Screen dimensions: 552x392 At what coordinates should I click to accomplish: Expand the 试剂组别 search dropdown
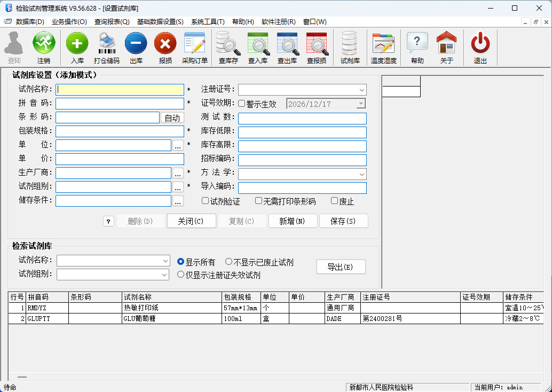click(x=164, y=275)
